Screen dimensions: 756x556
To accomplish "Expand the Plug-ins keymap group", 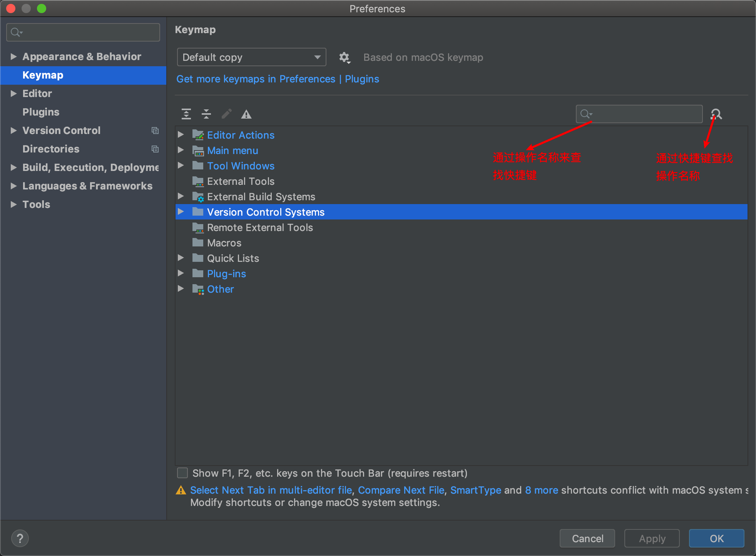I will pos(181,273).
